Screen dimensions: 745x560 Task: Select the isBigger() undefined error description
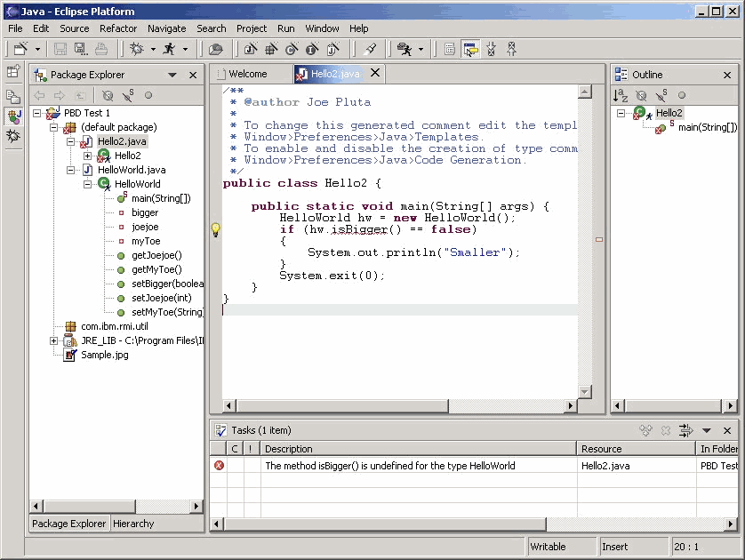click(x=389, y=466)
